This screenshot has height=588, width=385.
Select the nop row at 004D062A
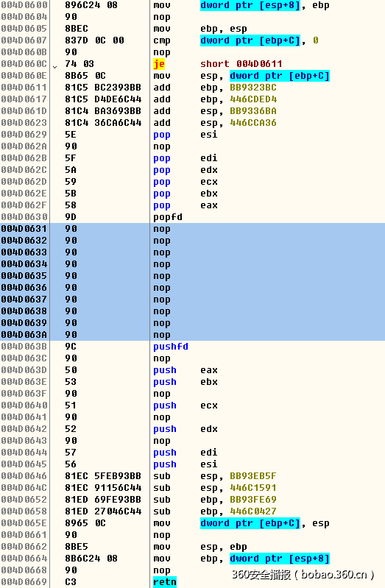coord(193,146)
